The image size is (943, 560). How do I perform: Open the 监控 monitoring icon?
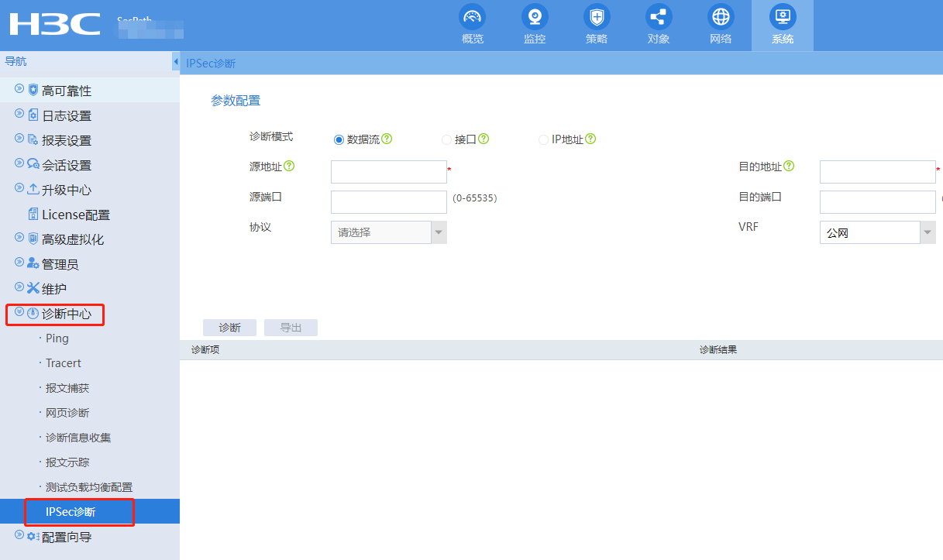tap(534, 17)
